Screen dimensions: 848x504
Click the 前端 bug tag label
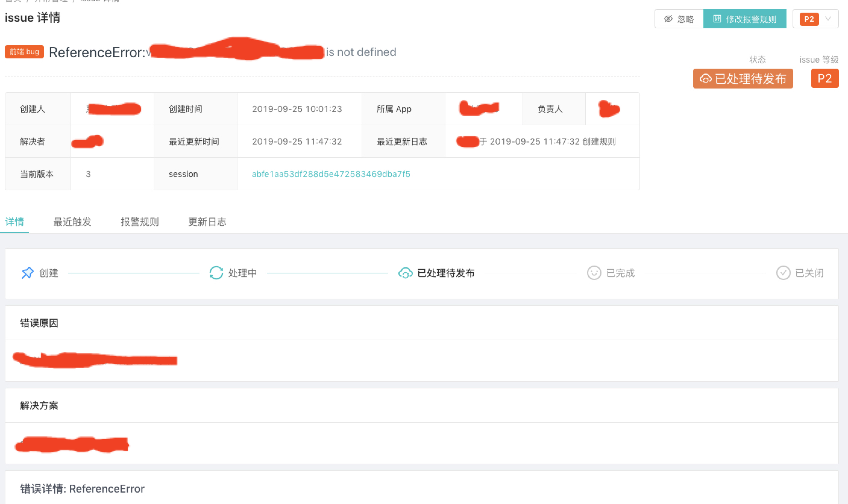(x=24, y=51)
